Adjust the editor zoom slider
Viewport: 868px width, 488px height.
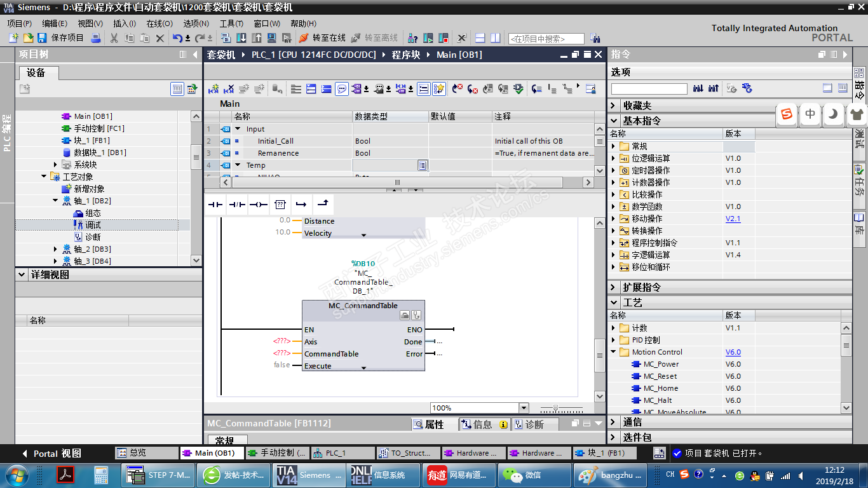point(556,408)
